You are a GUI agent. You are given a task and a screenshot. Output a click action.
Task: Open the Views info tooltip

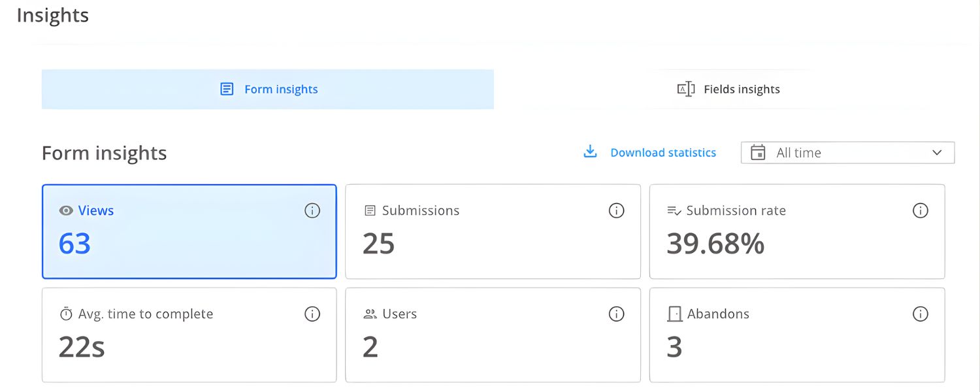click(x=312, y=210)
